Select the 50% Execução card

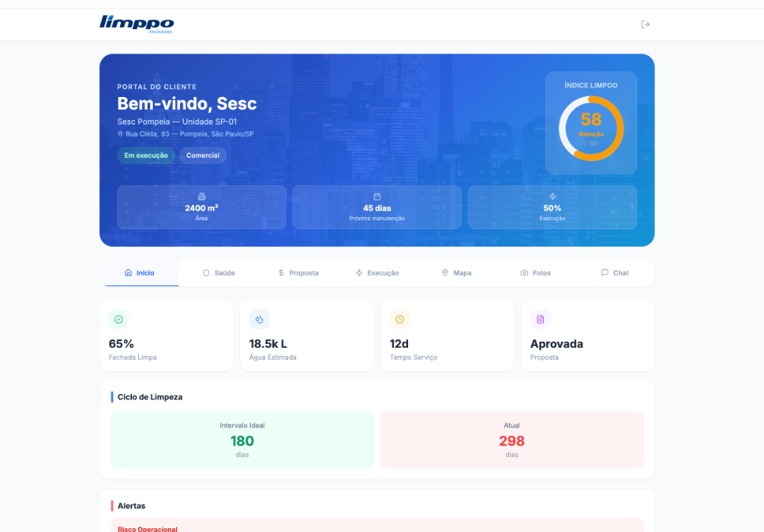[x=553, y=207]
